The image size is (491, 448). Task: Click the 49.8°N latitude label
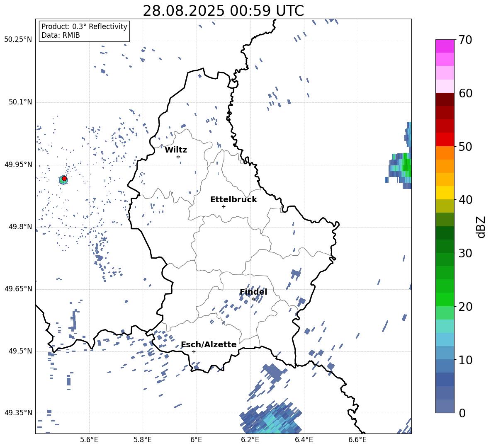click(x=20, y=227)
